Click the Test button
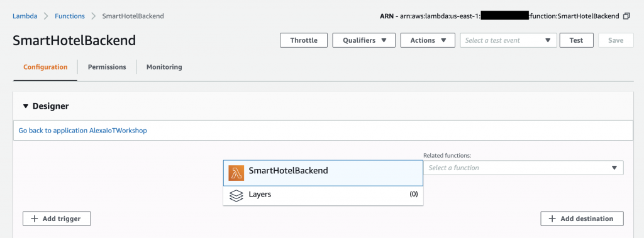Screen dimensions: 644x238 pos(576,40)
